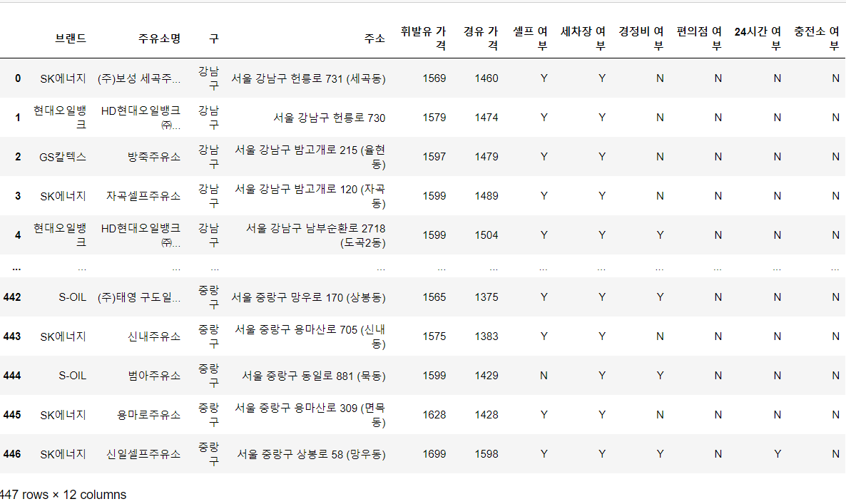Click station name 신내주유소
The image size is (846, 504).
(x=154, y=336)
